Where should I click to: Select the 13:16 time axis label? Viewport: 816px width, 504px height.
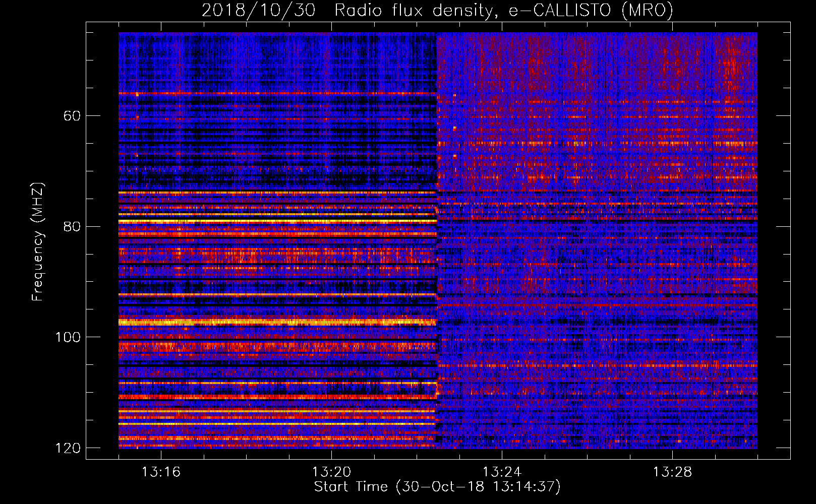click(161, 472)
